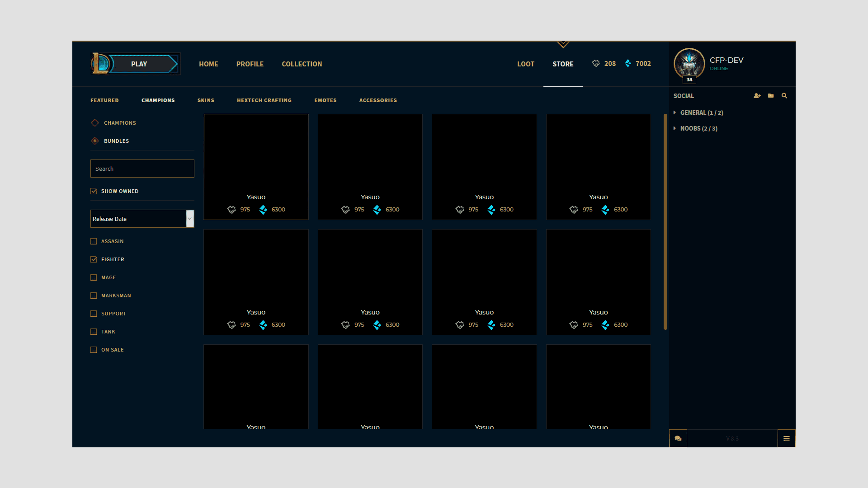Image resolution: width=868 pixels, height=488 pixels.
Task: Click the store list scrollbar
Action: click(665, 222)
